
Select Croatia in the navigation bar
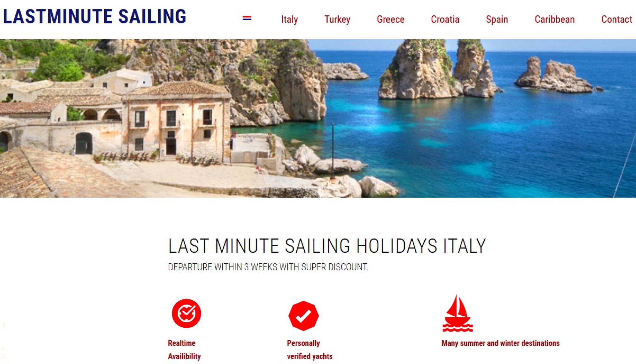tap(445, 20)
